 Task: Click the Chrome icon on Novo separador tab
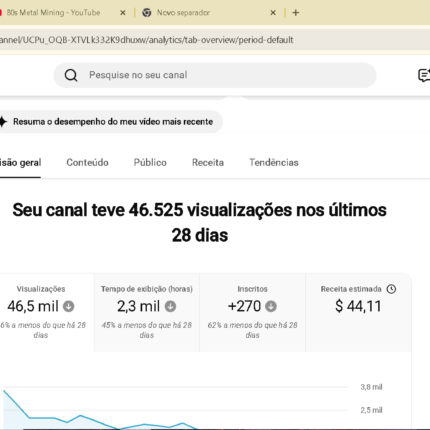tap(147, 13)
